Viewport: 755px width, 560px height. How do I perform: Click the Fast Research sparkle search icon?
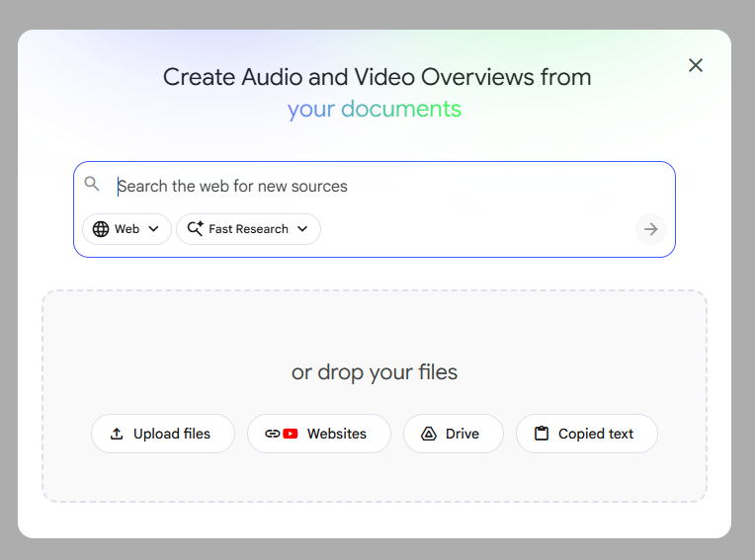[x=195, y=229]
